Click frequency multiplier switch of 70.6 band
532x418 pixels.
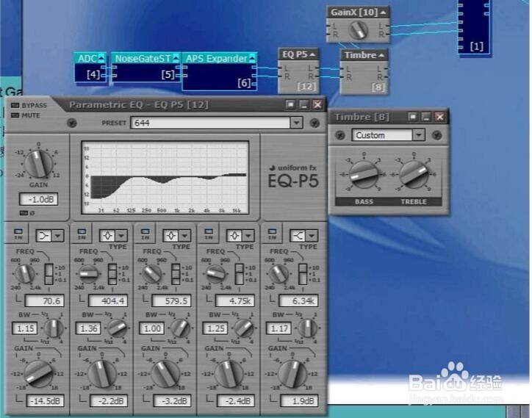[48, 274]
